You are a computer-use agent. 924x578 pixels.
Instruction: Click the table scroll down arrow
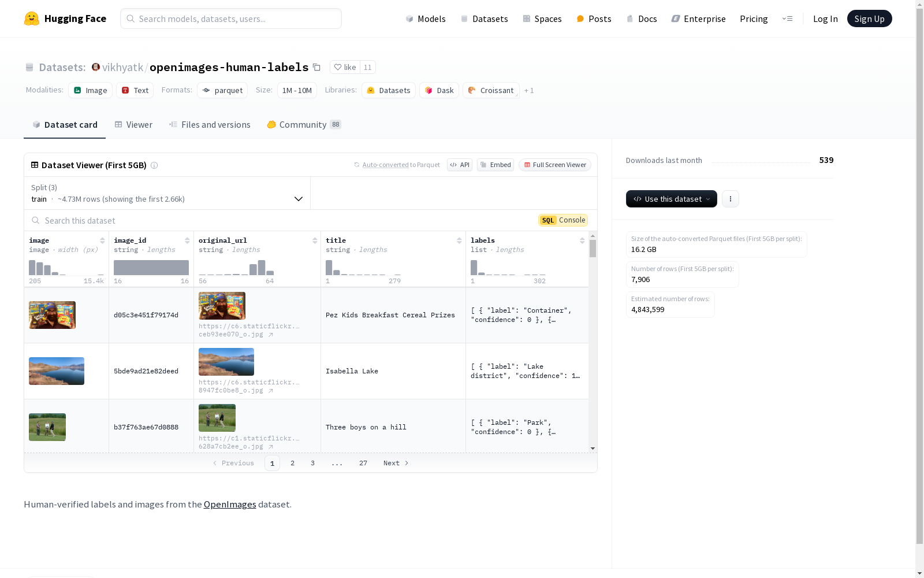pos(593,449)
